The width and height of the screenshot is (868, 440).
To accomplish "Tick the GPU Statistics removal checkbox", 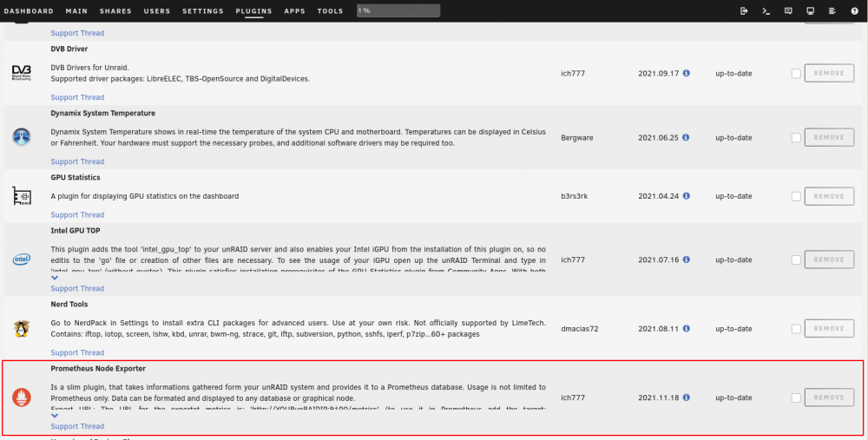I will 796,196.
